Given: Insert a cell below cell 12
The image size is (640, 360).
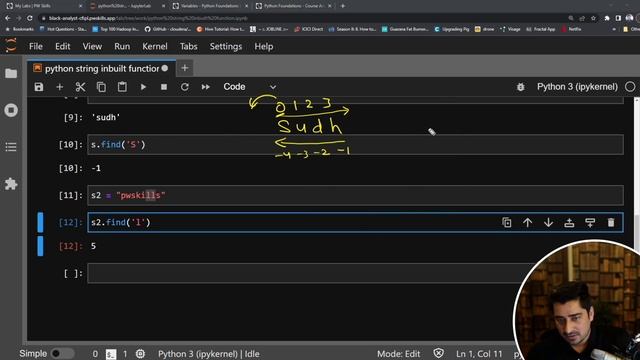Looking at the screenshot, I should click(590, 222).
